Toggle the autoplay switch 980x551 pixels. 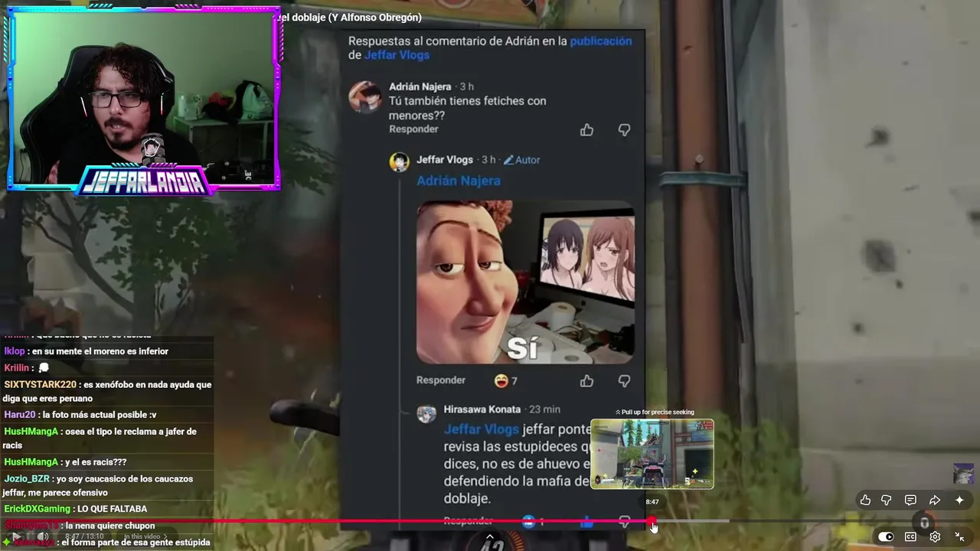click(x=886, y=536)
